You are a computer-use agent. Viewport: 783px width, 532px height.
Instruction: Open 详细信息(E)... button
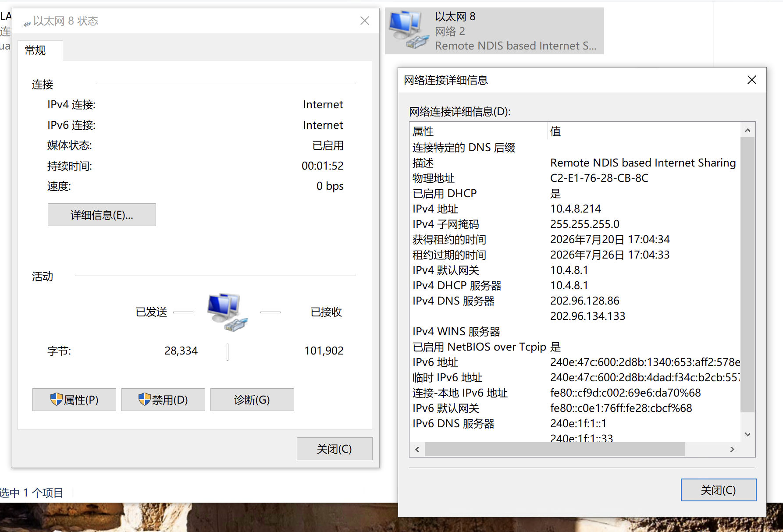coord(102,215)
